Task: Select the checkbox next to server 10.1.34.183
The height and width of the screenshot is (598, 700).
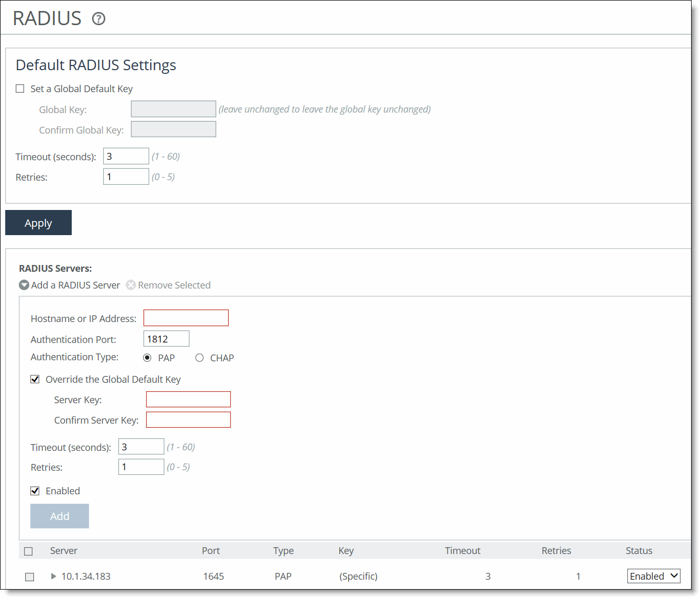Action: (x=29, y=577)
